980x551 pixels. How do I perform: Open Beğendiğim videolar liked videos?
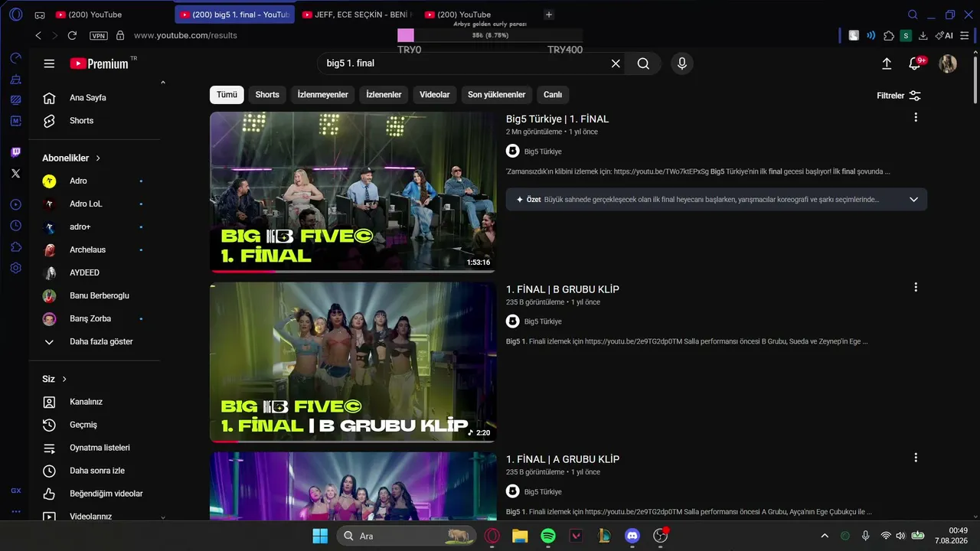point(94,494)
